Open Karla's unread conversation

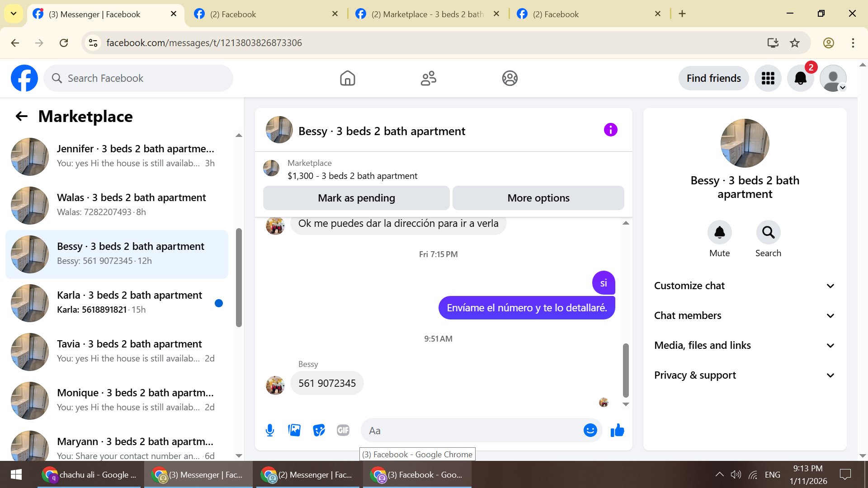point(117,303)
